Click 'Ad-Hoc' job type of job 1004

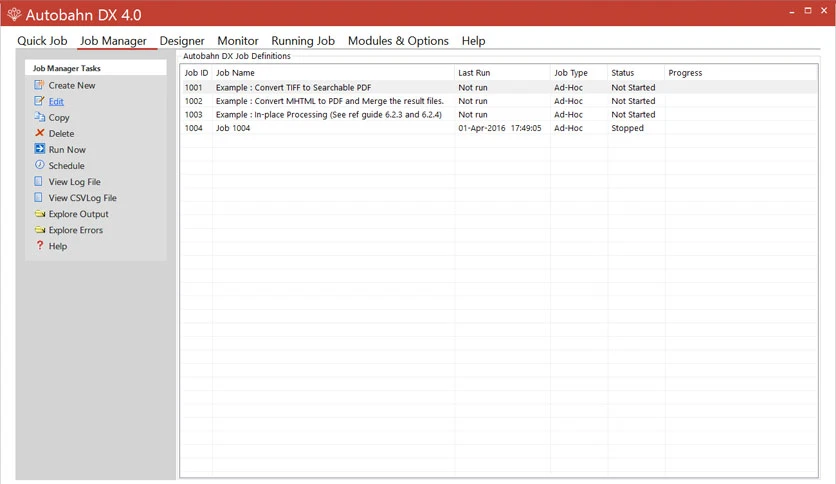coord(568,128)
